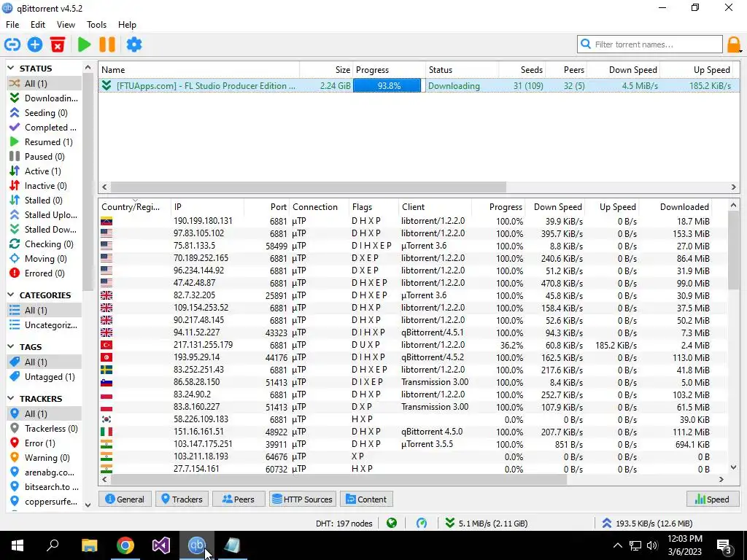The width and height of the screenshot is (747, 560).
Task: Select peer row with IP 193.95.29.14
Action: coord(414,357)
